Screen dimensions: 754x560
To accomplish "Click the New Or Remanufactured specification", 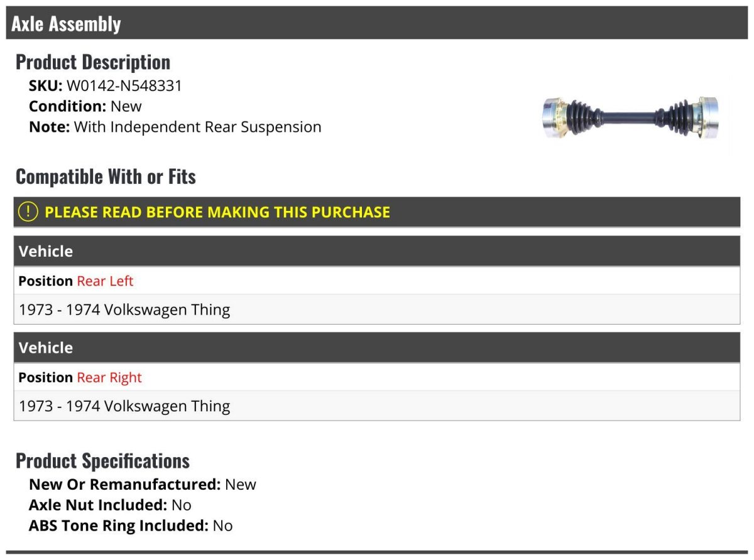I will point(143,485).
